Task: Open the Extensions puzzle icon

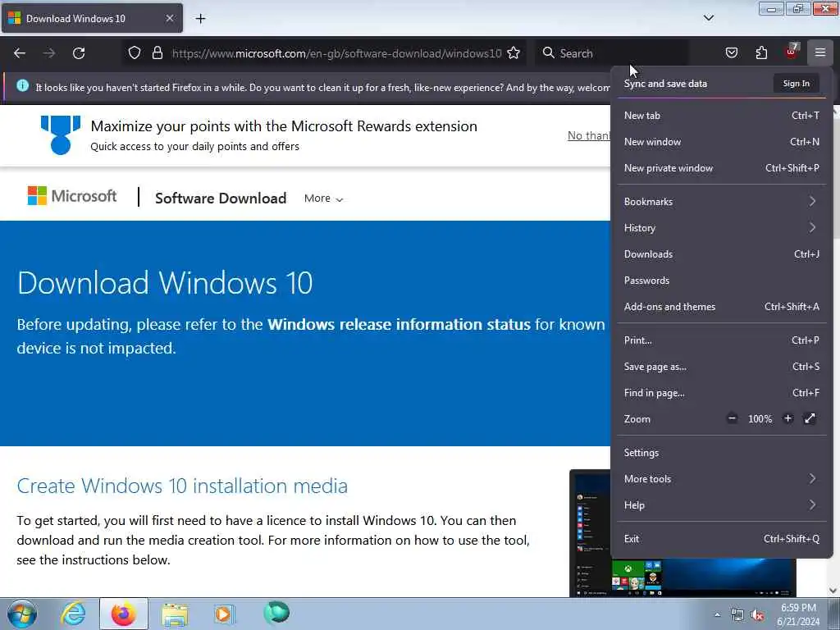Action: point(761,53)
